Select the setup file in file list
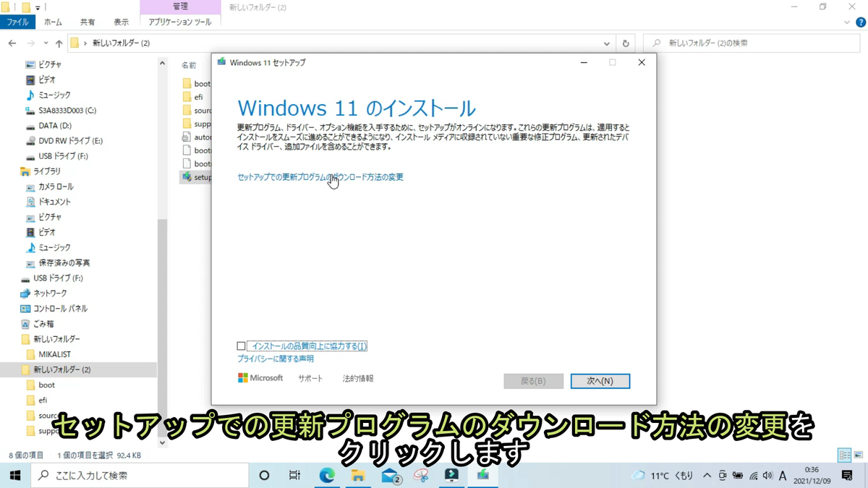868x488 pixels. (195, 177)
